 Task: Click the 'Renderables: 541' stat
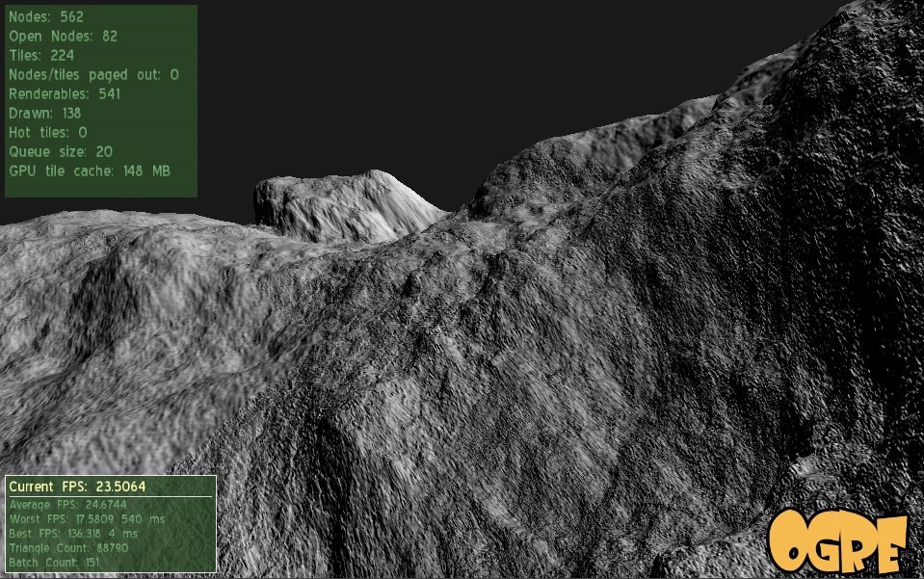click(x=65, y=94)
